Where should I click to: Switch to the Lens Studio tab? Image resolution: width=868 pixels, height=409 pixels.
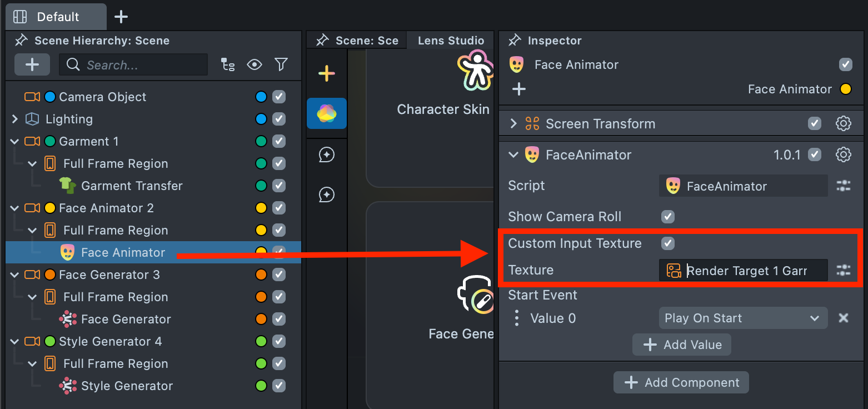[451, 41]
